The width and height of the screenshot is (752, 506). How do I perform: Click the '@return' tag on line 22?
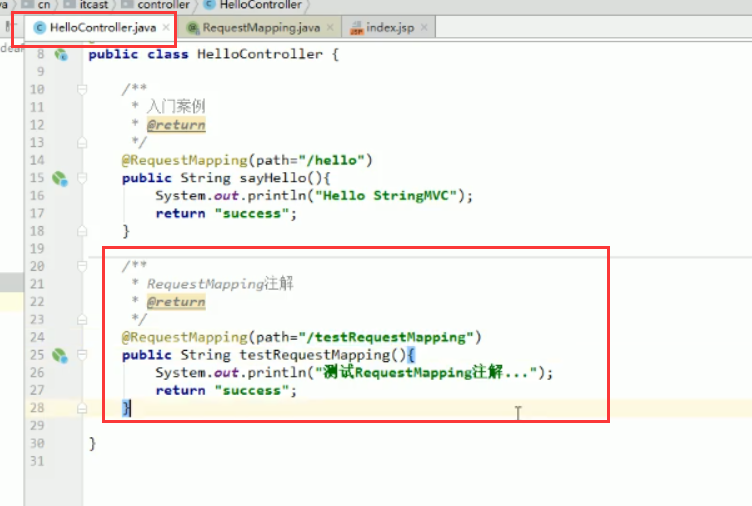click(176, 302)
